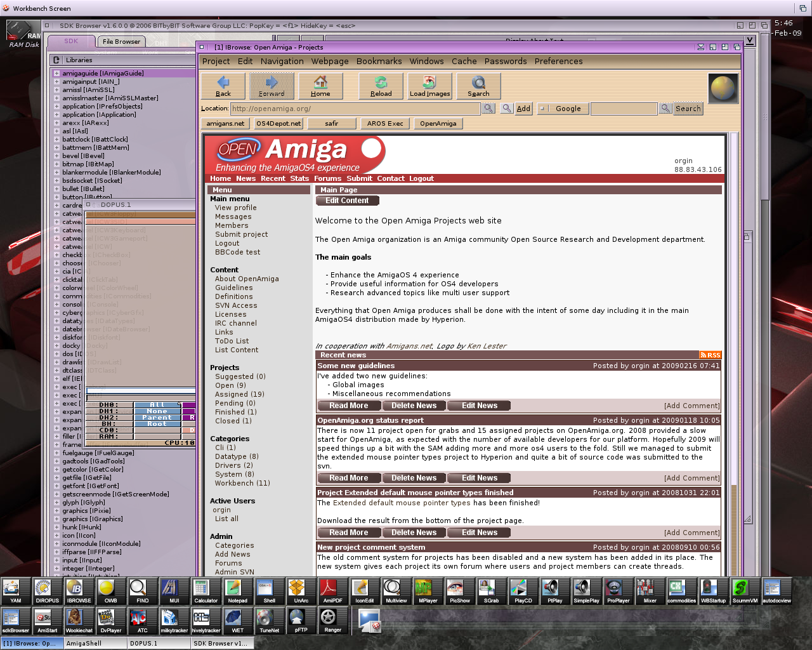
Task: Open the Workbench (11) category link
Action: coord(242,484)
